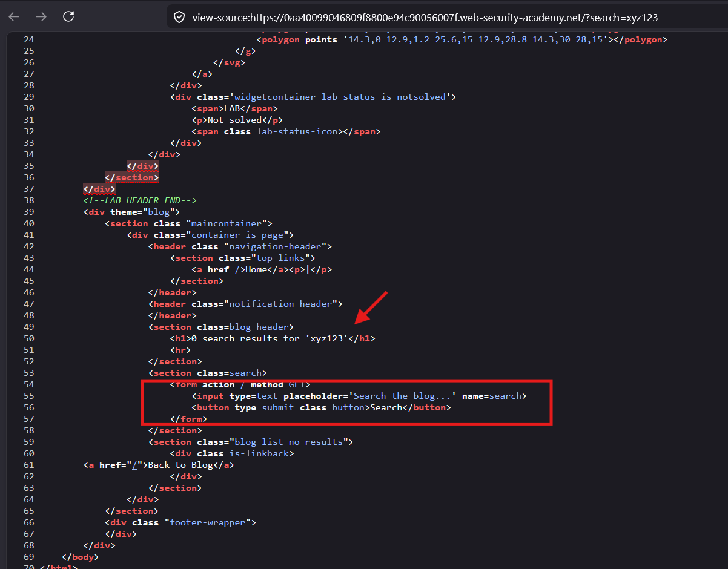Screen dimensions: 728x569
Task: Click the 'Search the blog...' placeholder value
Action: pos(403,396)
